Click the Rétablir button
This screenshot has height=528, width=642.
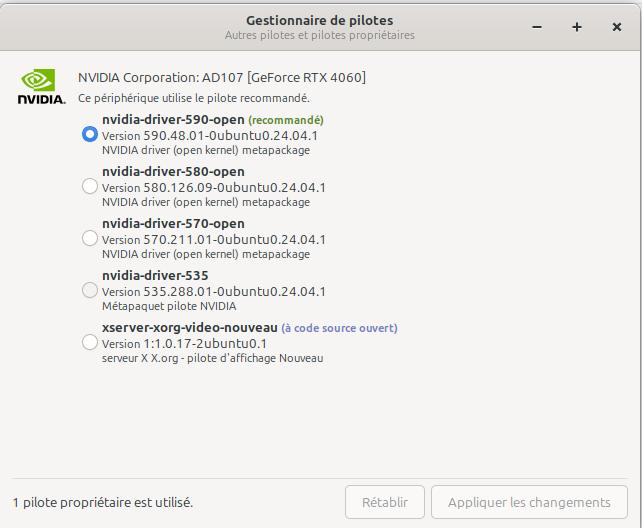(x=385, y=502)
